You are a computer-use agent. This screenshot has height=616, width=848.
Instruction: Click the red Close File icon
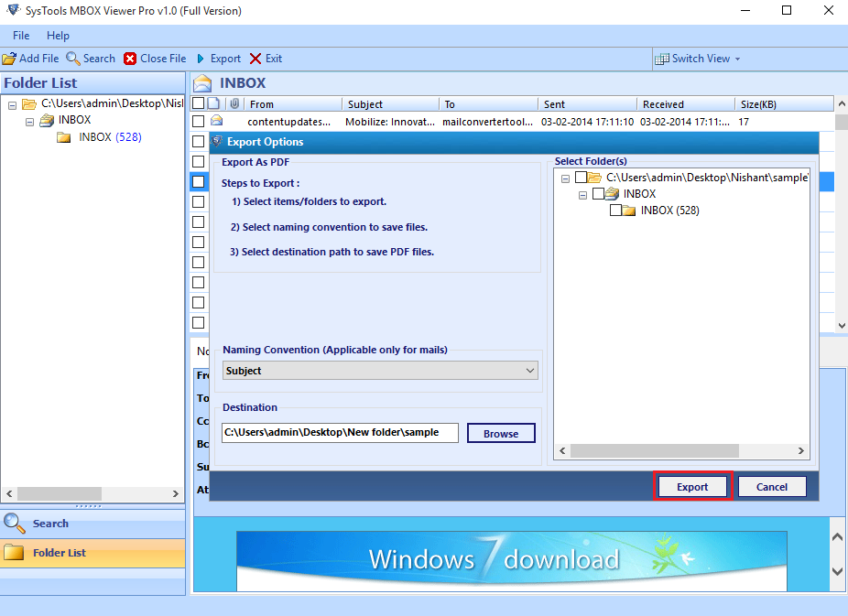point(130,59)
